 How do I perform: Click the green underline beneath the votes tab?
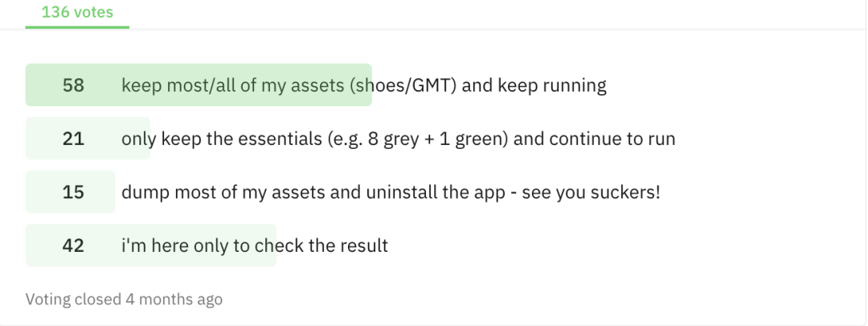pyautogui.click(x=77, y=27)
